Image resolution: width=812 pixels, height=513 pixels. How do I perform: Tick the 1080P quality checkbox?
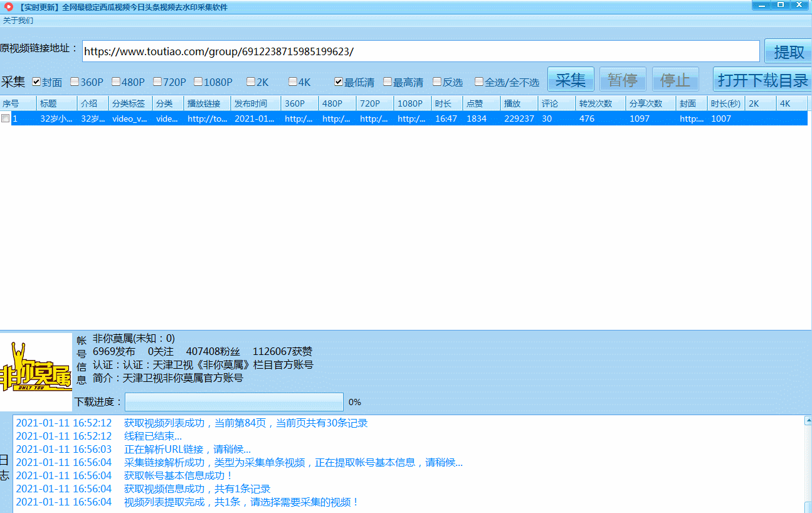(198, 82)
